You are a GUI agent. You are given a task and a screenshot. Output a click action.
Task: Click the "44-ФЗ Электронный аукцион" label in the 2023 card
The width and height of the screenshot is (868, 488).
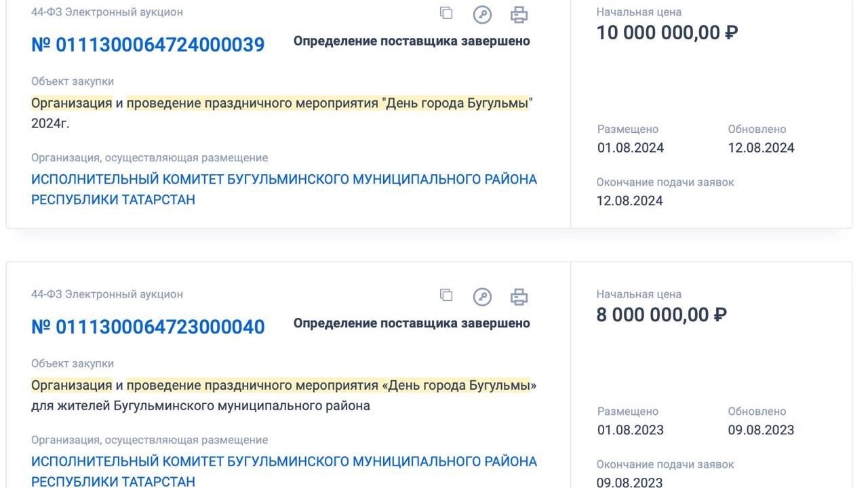click(x=107, y=294)
